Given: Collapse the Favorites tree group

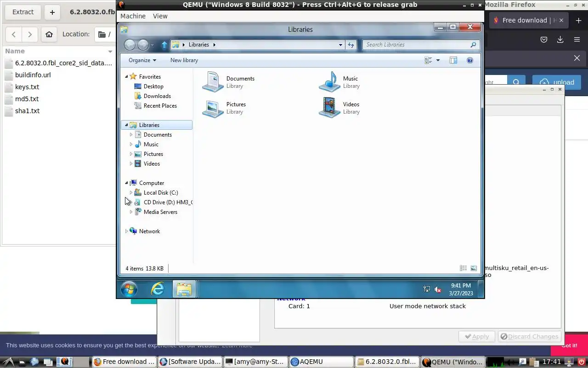Looking at the screenshot, I should (x=126, y=76).
